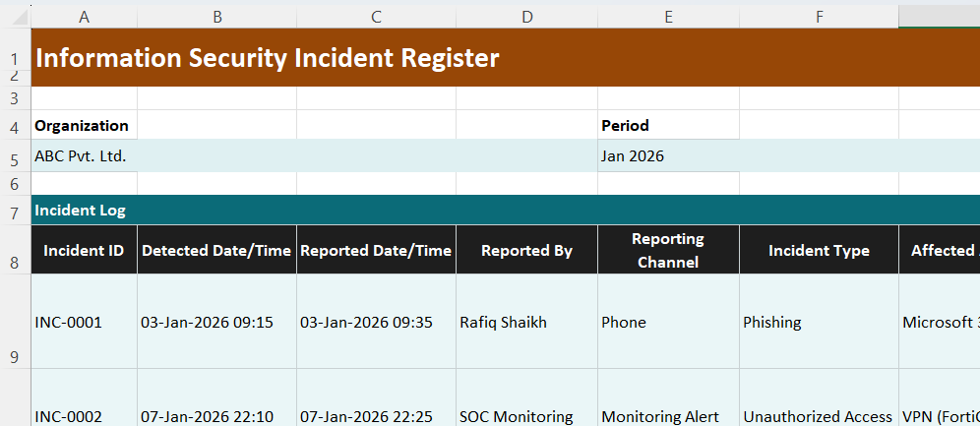This screenshot has height=426, width=980.
Task: Click the Phishing incident type cell
Action: pyautogui.click(x=819, y=322)
